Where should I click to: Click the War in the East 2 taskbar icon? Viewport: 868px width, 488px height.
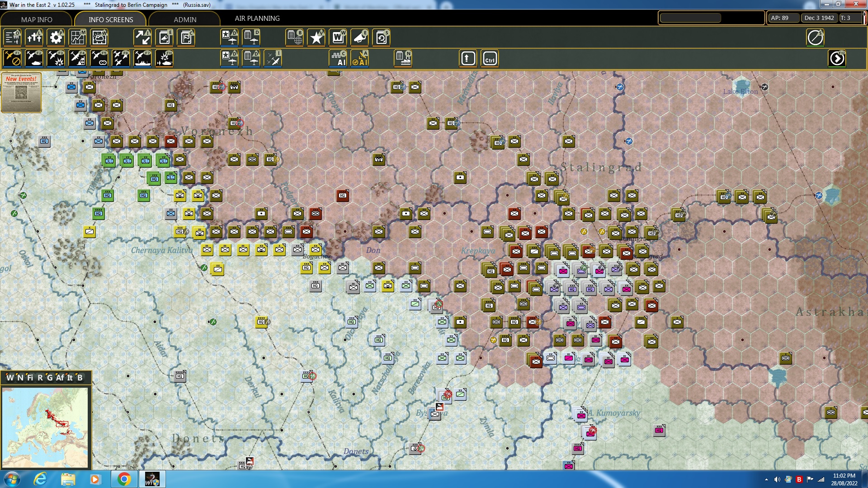point(152,479)
